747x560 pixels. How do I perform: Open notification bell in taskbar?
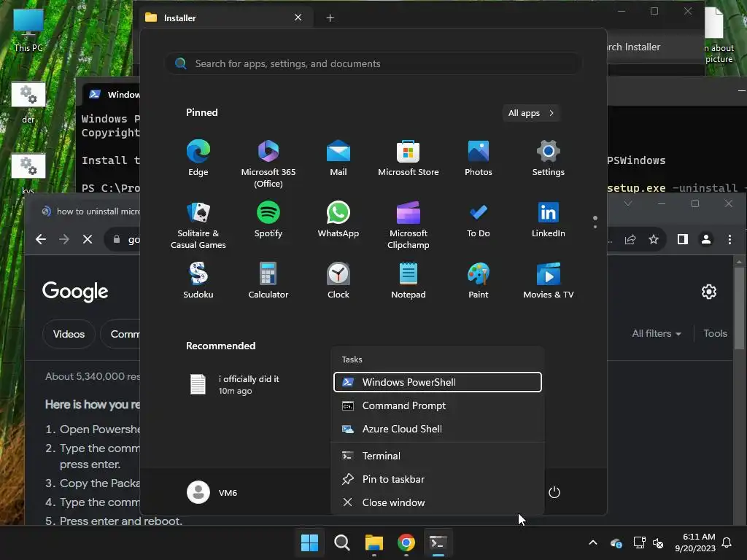(x=727, y=542)
